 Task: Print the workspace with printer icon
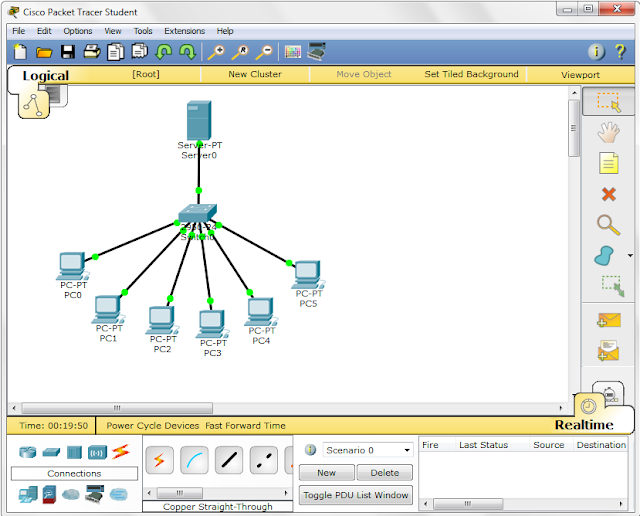92,52
